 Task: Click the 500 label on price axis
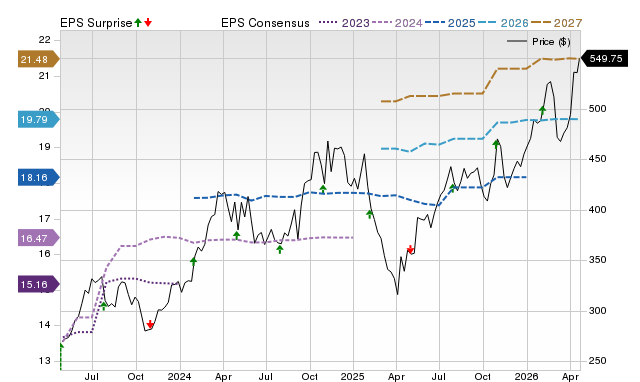[597, 109]
